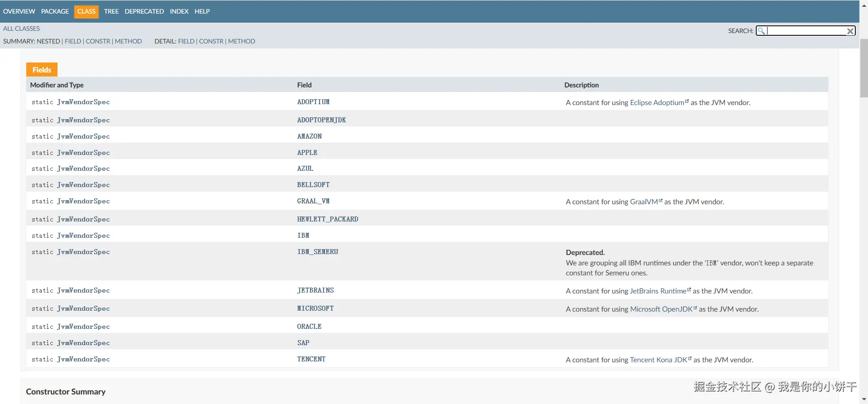Open the JetBrains Runtime external link
Image resolution: width=868 pixels, height=404 pixels.
pos(660,291)
